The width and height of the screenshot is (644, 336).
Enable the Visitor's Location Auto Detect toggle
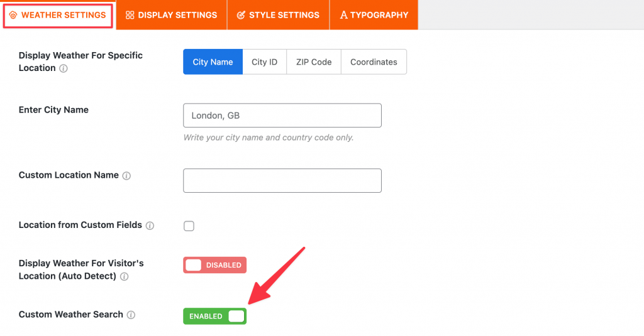(x=215, y=265)
